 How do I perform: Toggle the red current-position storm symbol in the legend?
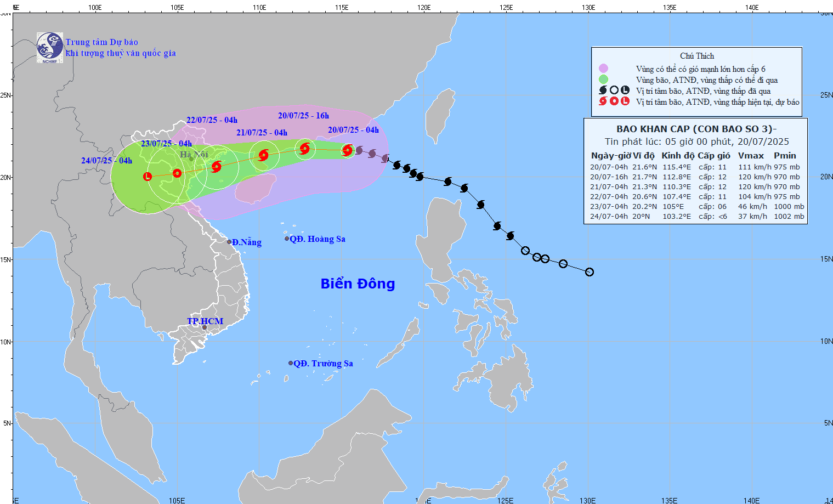602,101
